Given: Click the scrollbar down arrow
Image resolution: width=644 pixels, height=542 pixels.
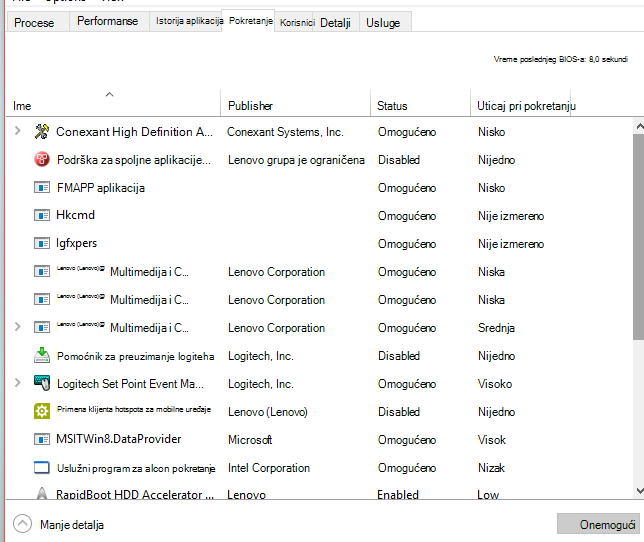Looking at the screenshot, I should (639, 490).
